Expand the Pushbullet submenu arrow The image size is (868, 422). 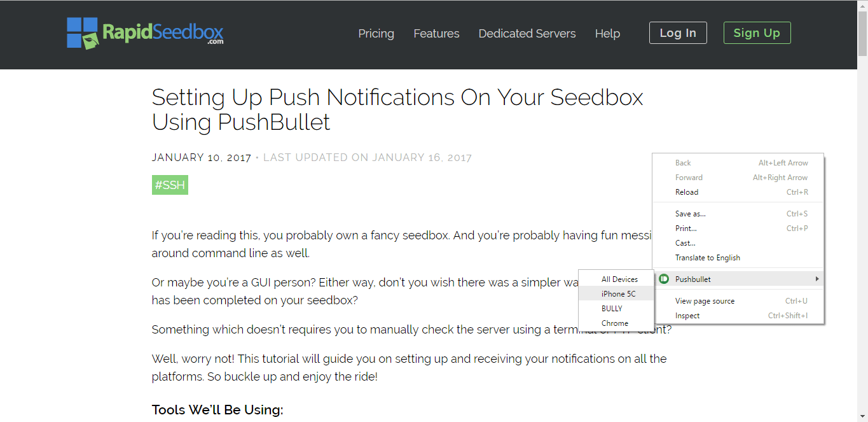(816, 279)
